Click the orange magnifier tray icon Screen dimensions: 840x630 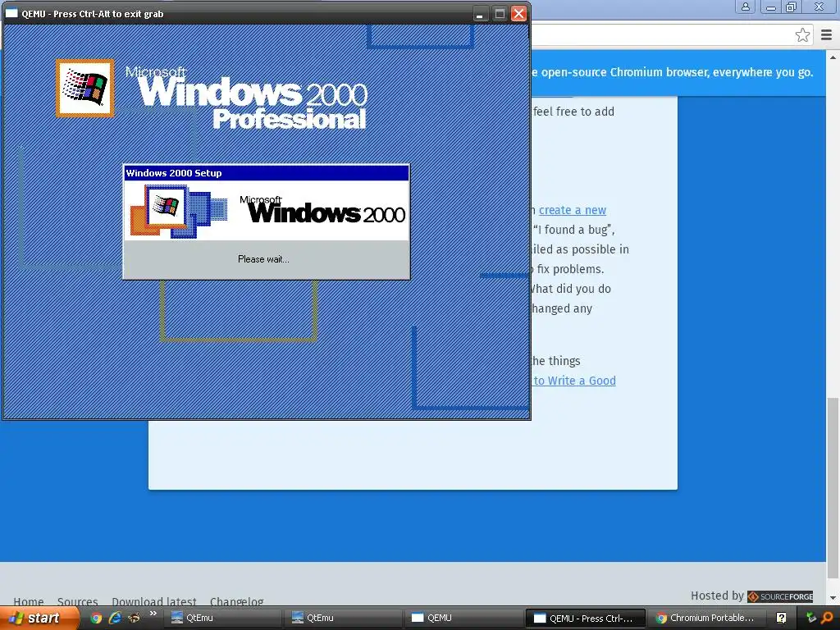pyautogui.click(x=827, y=619)
